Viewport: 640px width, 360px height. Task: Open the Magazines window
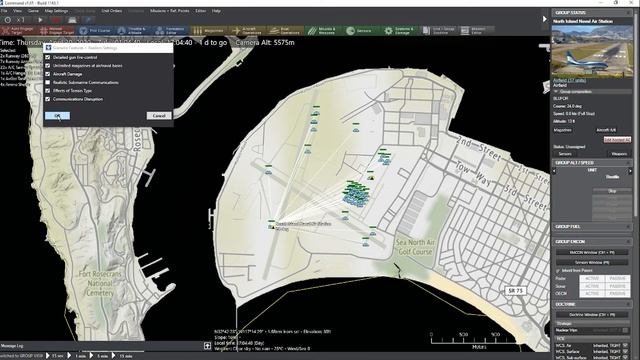[208, 30]
